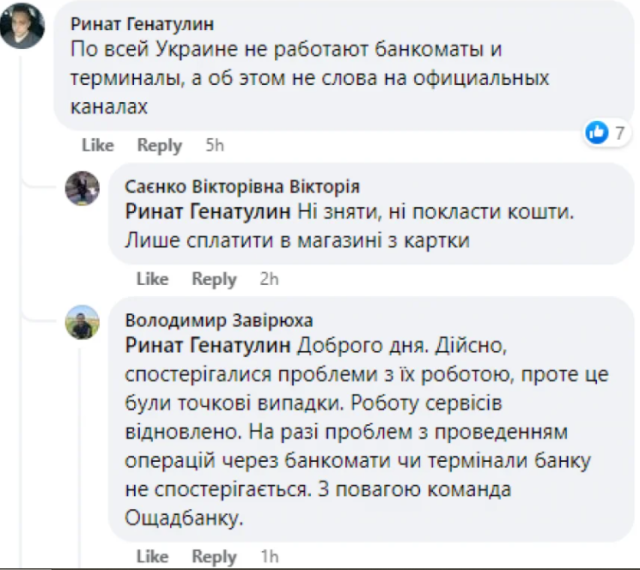Viewport: 640px width, 570px height.
Task: Click Ринат Генатулин mention in Саєнко's reply
Action: [x=208, y=212]
